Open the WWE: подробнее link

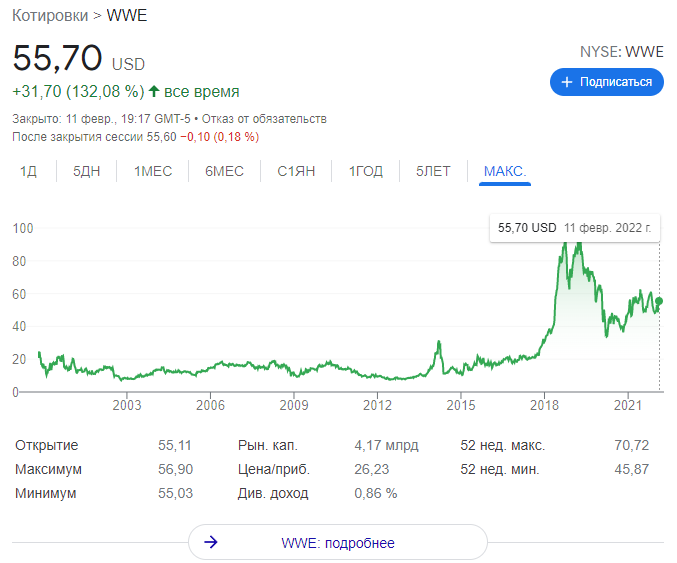pos(338,542)
